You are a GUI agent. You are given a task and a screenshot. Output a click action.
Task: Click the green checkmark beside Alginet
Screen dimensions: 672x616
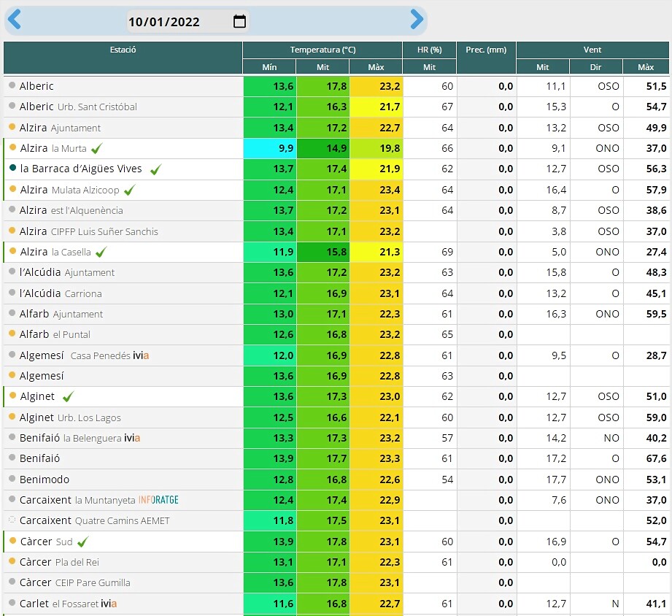tap(68, 396)
